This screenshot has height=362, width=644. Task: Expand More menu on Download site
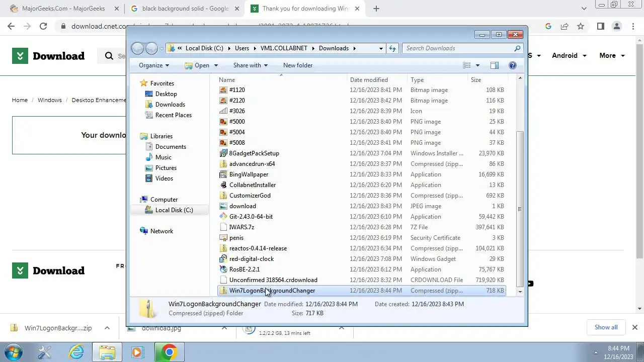[x=612, y=56]
